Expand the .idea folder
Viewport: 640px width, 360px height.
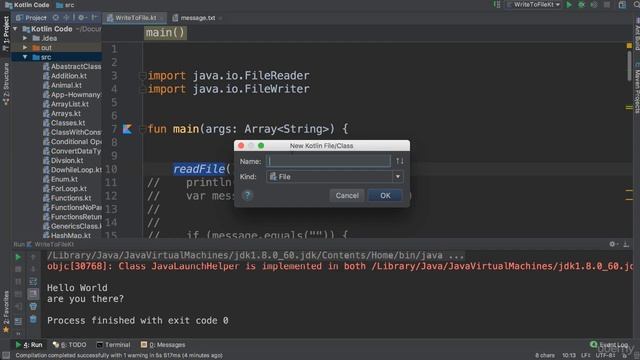[25, 38]
